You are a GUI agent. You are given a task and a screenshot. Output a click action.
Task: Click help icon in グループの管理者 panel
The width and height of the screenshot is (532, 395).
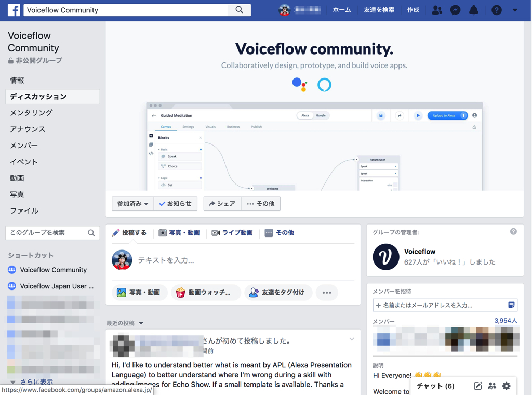pos(513,231)
